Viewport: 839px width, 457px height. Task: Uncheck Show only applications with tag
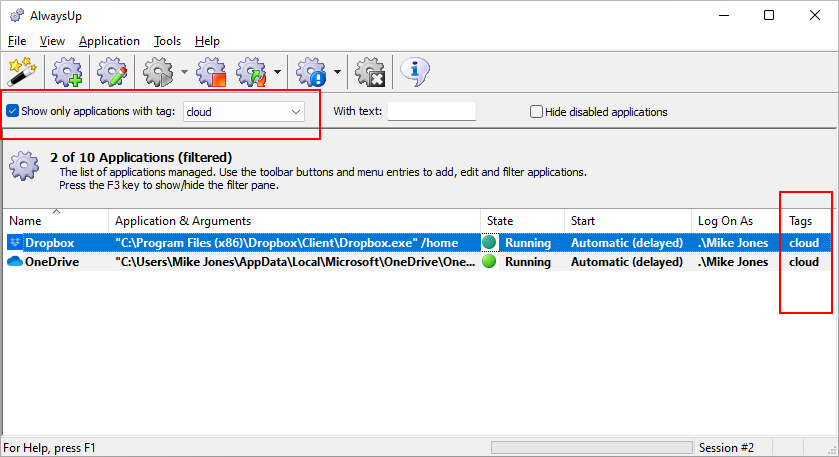point(12,111)
